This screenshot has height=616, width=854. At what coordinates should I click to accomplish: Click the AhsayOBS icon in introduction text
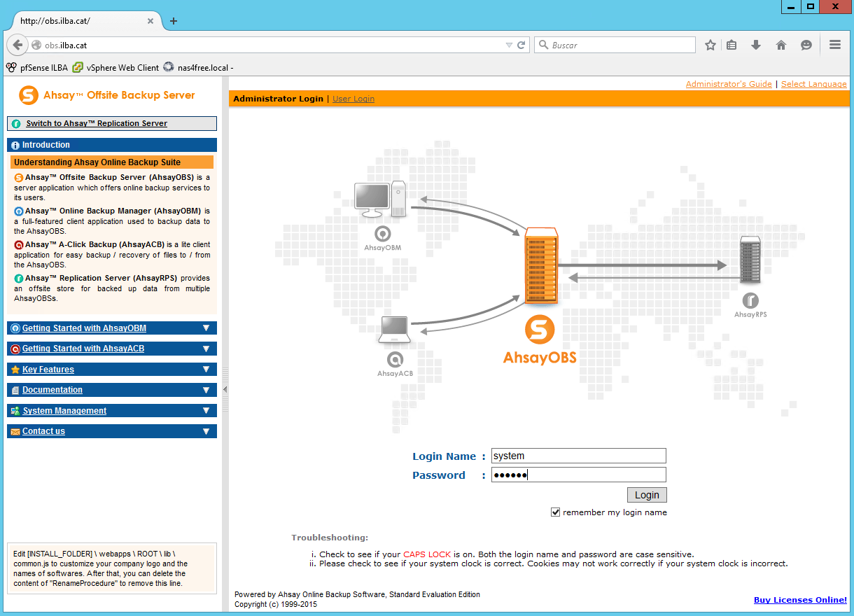19,178
